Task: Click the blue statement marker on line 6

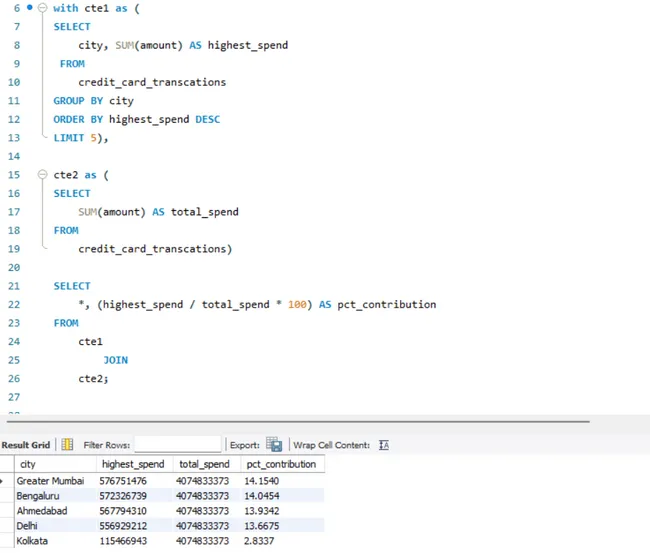Action: pyautogui.click(x=30, y=7)
